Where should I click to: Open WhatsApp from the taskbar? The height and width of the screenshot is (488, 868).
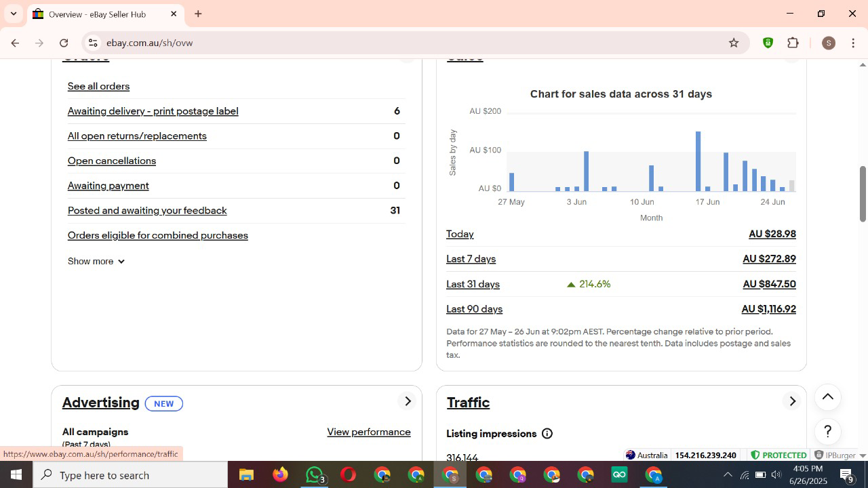(315, 475)
